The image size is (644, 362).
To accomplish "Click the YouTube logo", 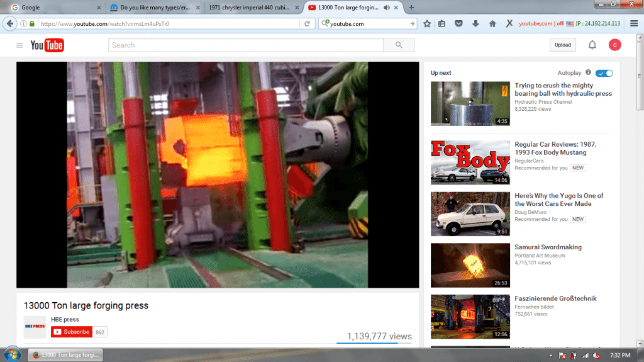I will click(x=47, y=45).
